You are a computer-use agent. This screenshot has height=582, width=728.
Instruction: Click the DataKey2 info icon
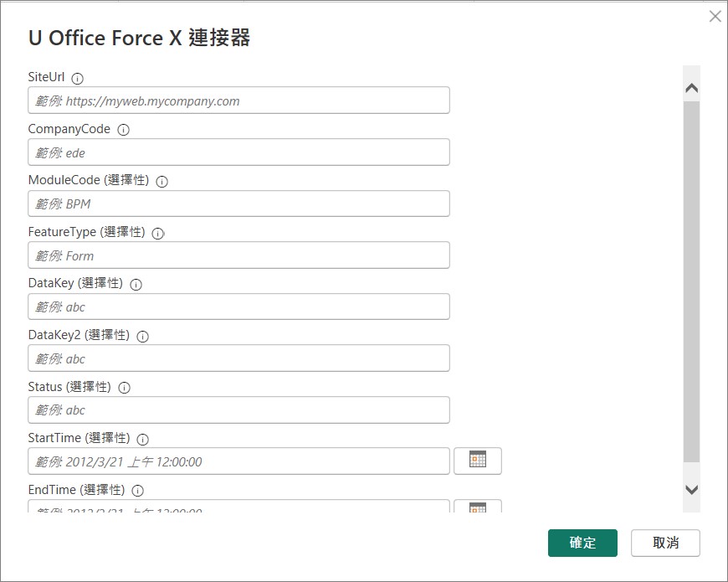click(143, 337)
